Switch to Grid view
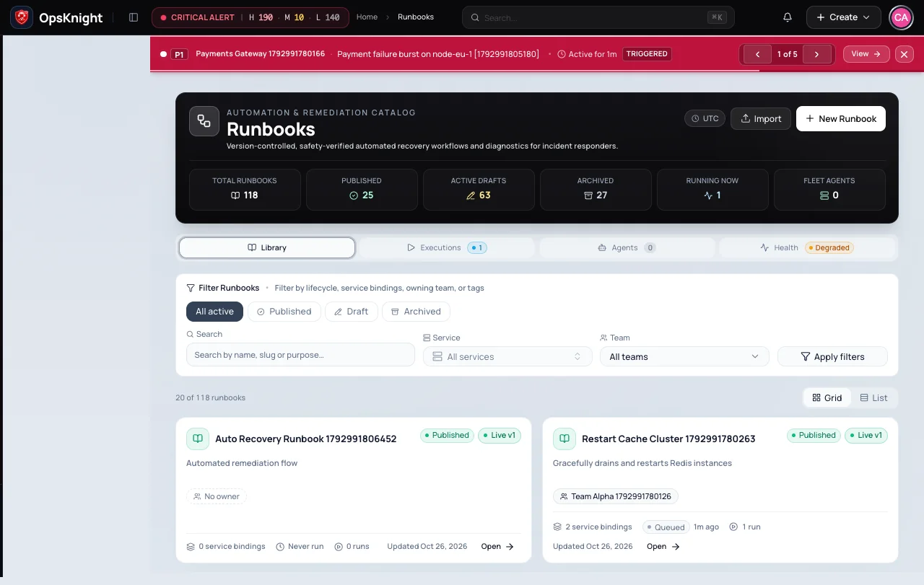This screenshot has height=585, width=924. click(x=827, y=397)
